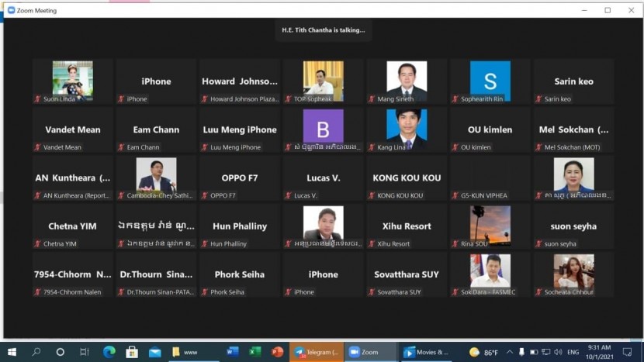
Task: Launch the Mail app from taskbar
Action: 155,352
